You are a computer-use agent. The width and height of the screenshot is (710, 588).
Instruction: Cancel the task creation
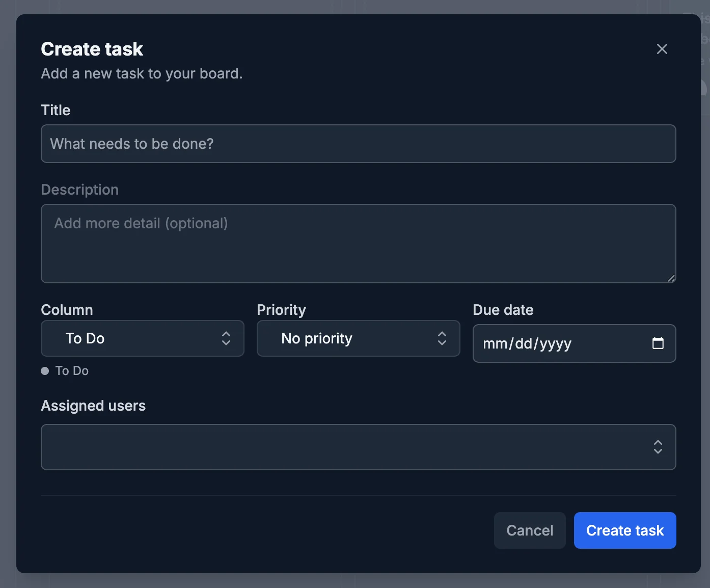530,530
